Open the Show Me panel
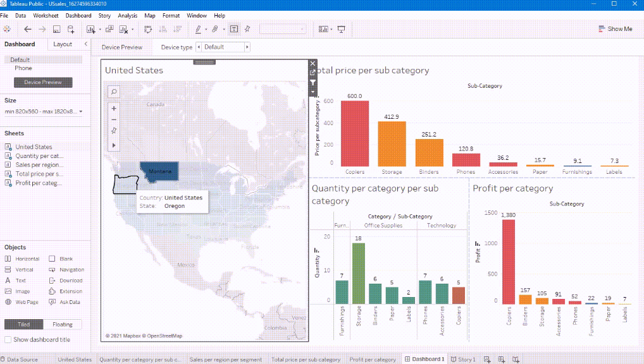Screen dimensions: 644x364 (x=616, y=28)
